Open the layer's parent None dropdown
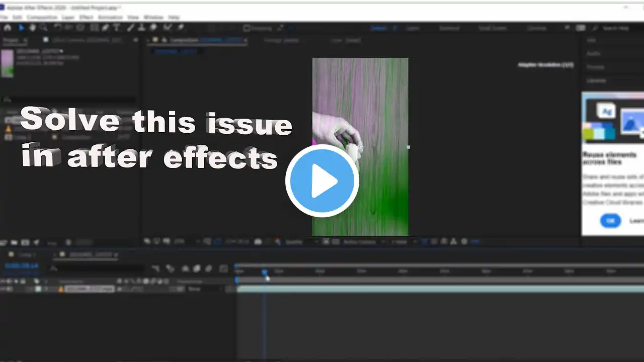Image resolution: width=644 pixels, height=362 pixels. click(204, 289)
